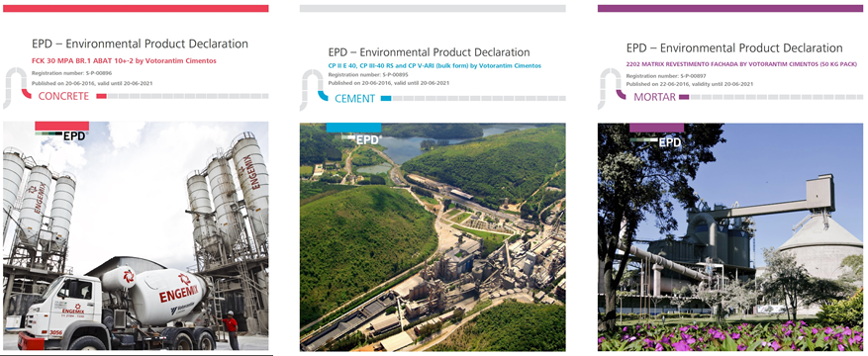The image size is (868, 356).
Task: Click the Engemix star logo on truck drum
Action: [x=184, y=279]
